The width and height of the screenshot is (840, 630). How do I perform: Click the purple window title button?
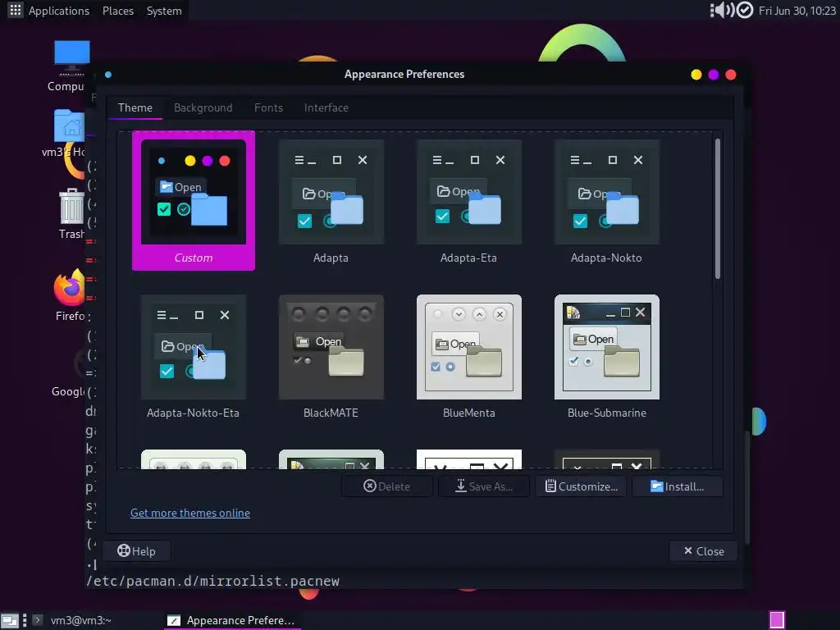tap(713, 75)
